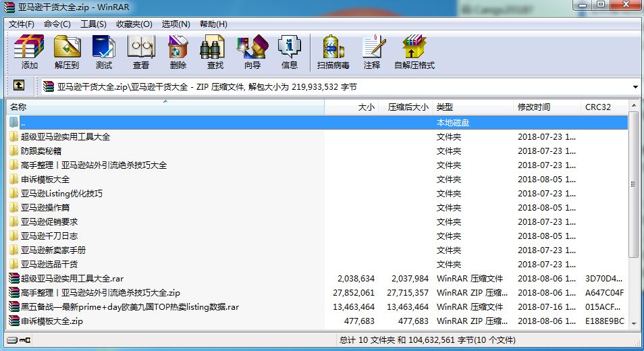Go up one folder level arrow
644x351 pixels.
click(x=18, y=86)
